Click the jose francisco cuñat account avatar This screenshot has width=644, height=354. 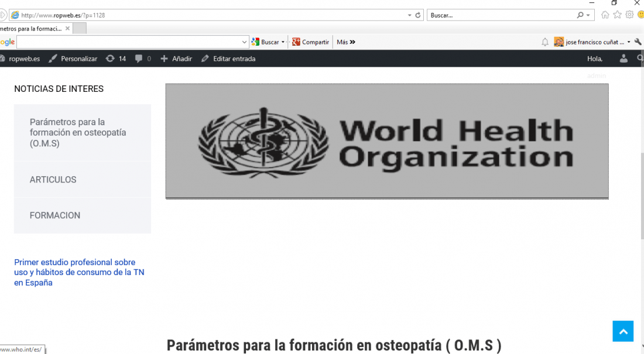559,42
